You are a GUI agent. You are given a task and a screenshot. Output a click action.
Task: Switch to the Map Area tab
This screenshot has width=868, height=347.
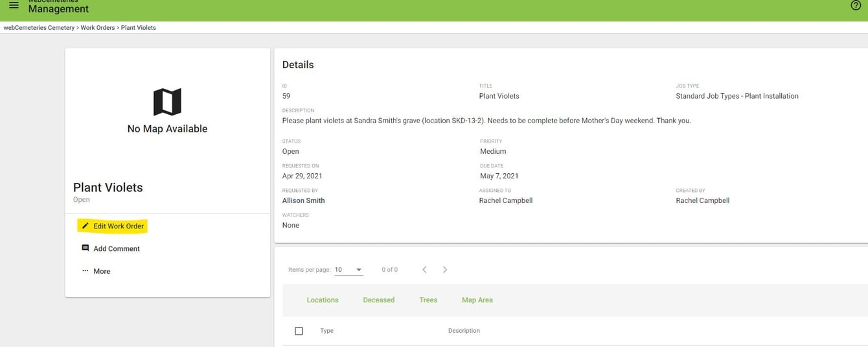coord(477,300)
